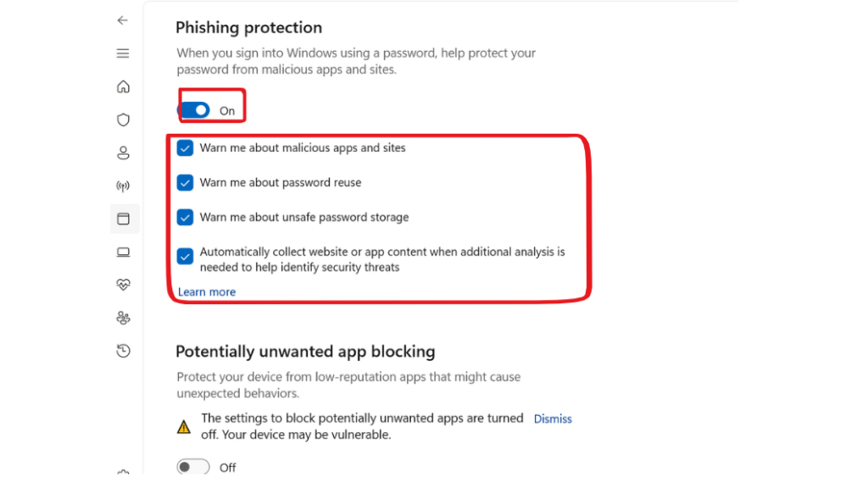The width and height of the screenshot is (868, 488).
Task: Open the Home icon in sidebar
Action: tap(123, 87)
